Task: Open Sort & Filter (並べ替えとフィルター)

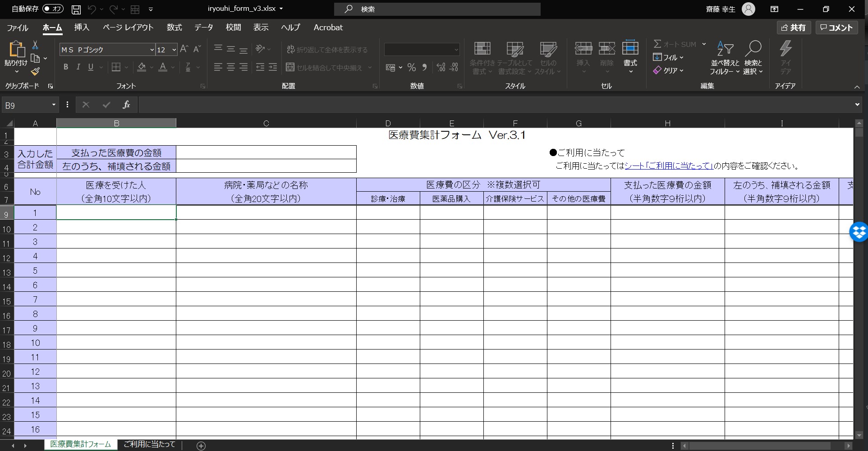Action: point(725,58)
